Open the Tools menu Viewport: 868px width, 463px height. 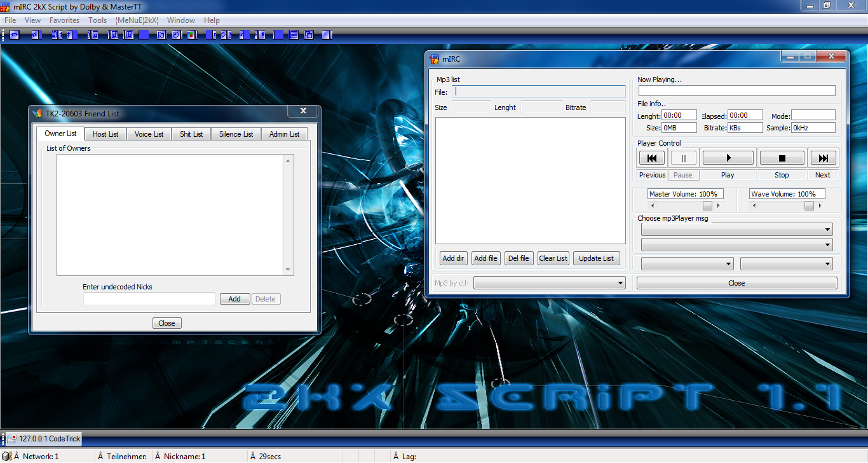click(98, 20)
